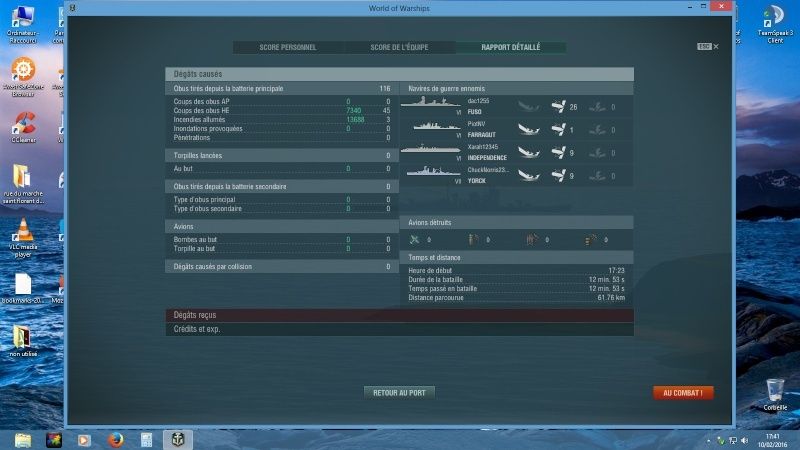Click torpedo hits icon on YORCK row

click(x=597, y=176)
